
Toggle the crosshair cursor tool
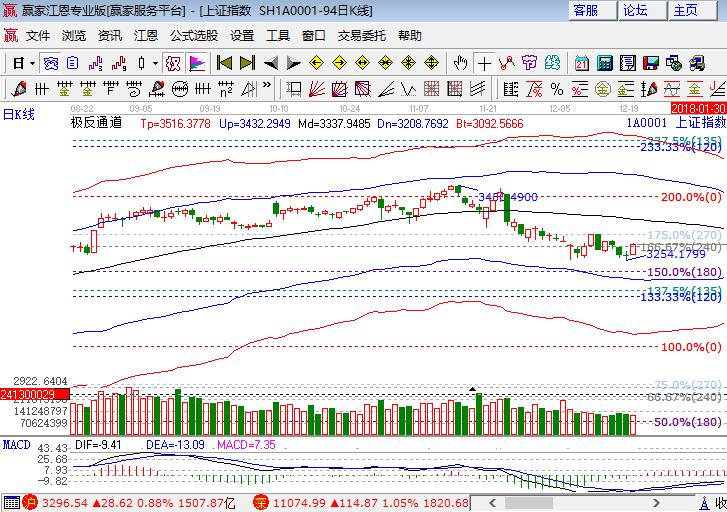[485, 63]
